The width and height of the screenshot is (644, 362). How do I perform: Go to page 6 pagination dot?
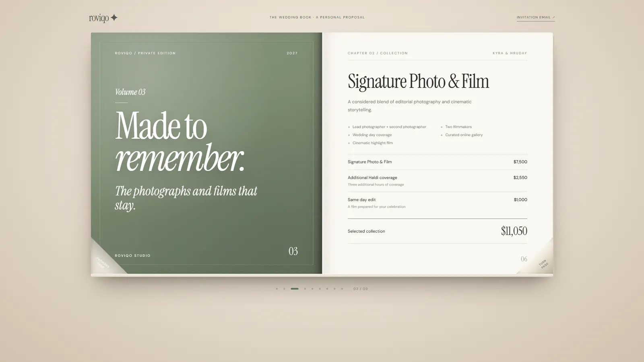[320, 289]
